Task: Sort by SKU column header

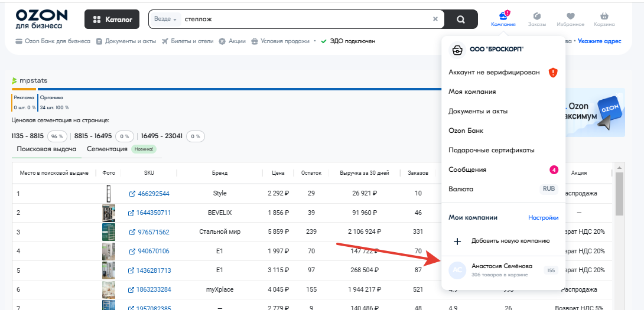Action: point(149,173)
